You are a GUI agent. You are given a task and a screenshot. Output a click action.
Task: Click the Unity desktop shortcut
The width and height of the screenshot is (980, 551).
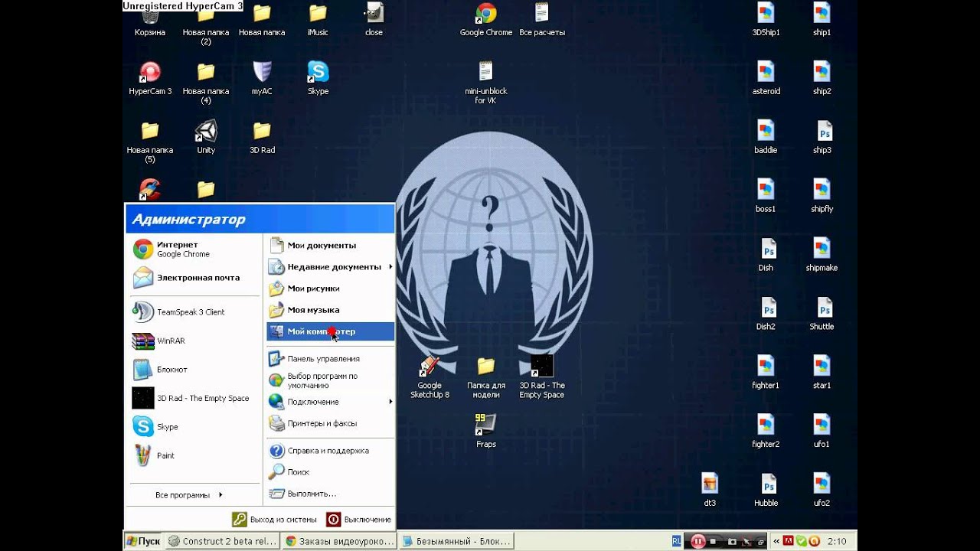pos(206,138)
